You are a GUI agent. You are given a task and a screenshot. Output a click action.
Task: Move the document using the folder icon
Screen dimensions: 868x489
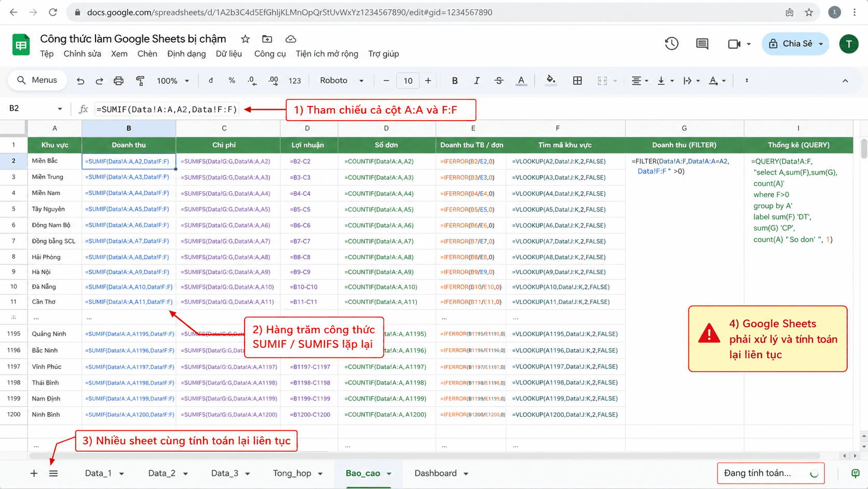coord(267,39)
